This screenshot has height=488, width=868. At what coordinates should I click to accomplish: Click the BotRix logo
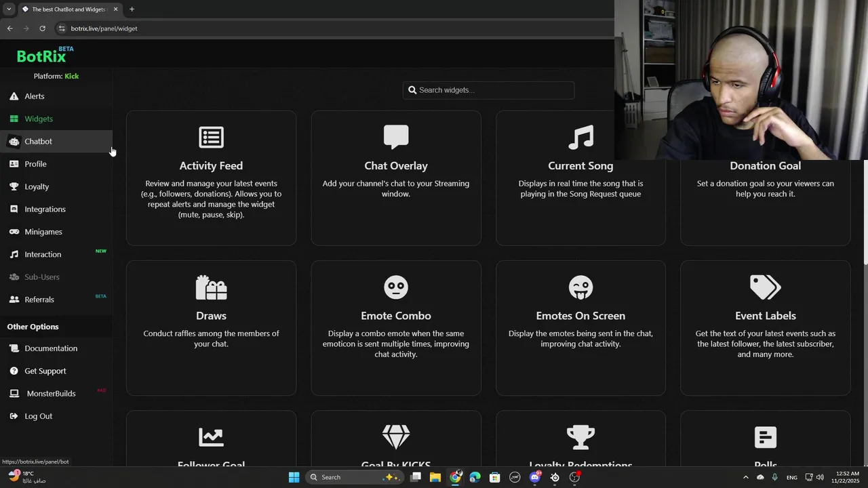click(x=45, y=55)
